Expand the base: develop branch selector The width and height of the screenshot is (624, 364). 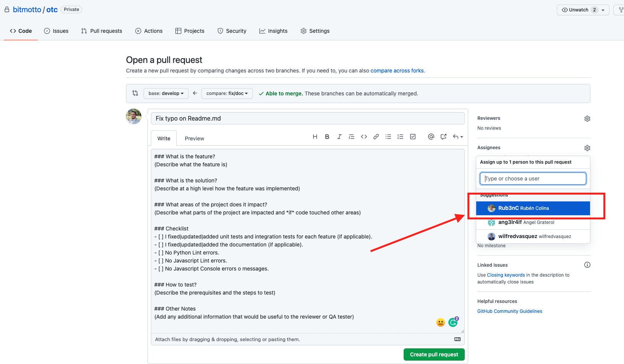[x=166, y=93]
